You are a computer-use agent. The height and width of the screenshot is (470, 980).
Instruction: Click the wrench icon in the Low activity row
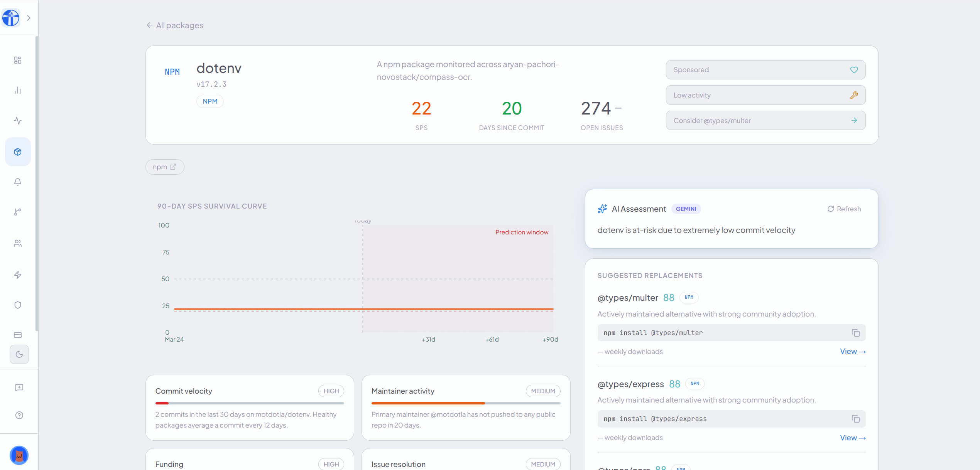click(x=854, y=95)
